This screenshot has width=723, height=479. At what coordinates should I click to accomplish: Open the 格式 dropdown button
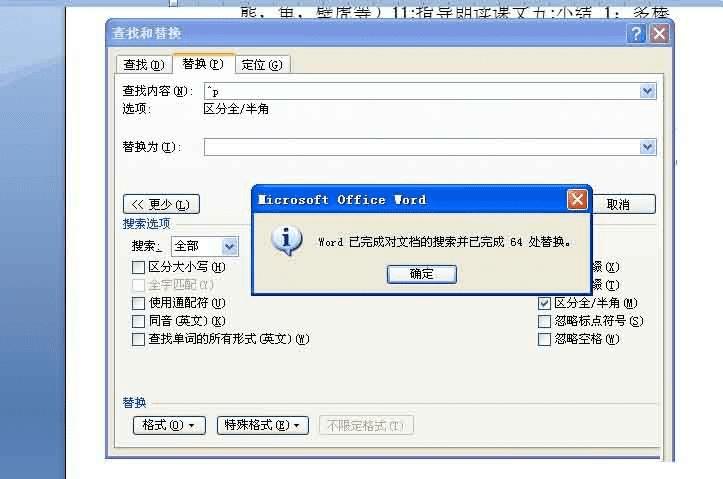pos(169,425)
